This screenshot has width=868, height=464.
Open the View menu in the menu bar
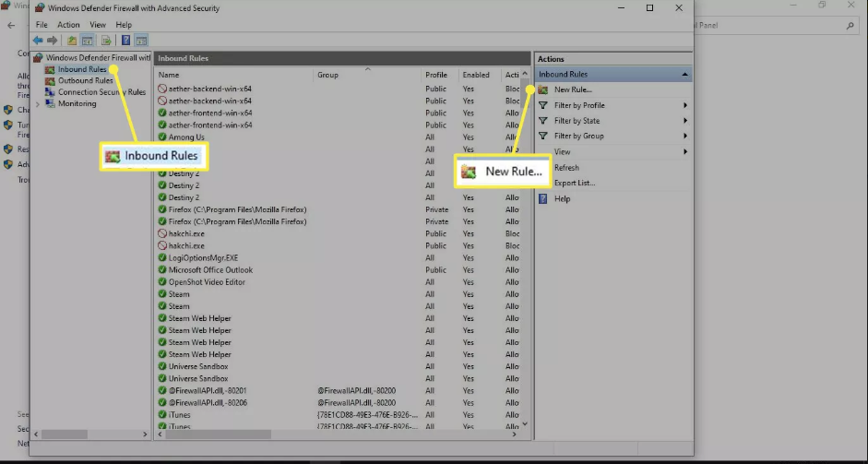tap(98, 25)
